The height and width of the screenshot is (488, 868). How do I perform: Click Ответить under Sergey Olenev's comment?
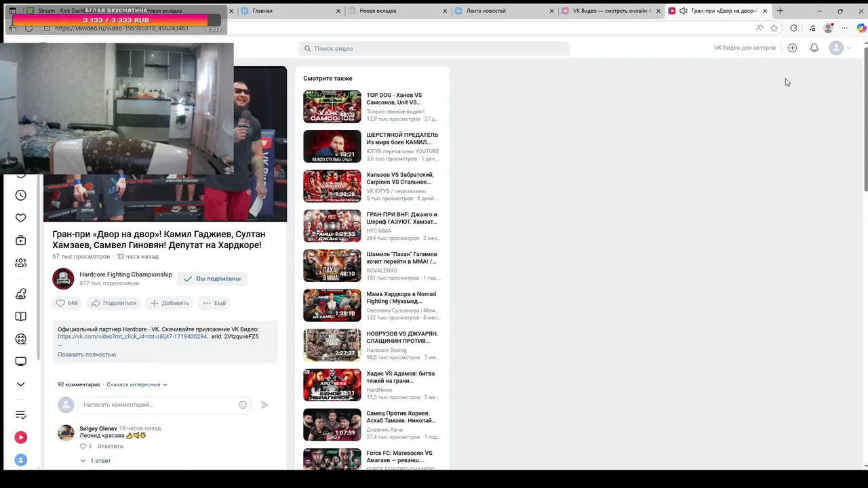[x=111, y=447]
